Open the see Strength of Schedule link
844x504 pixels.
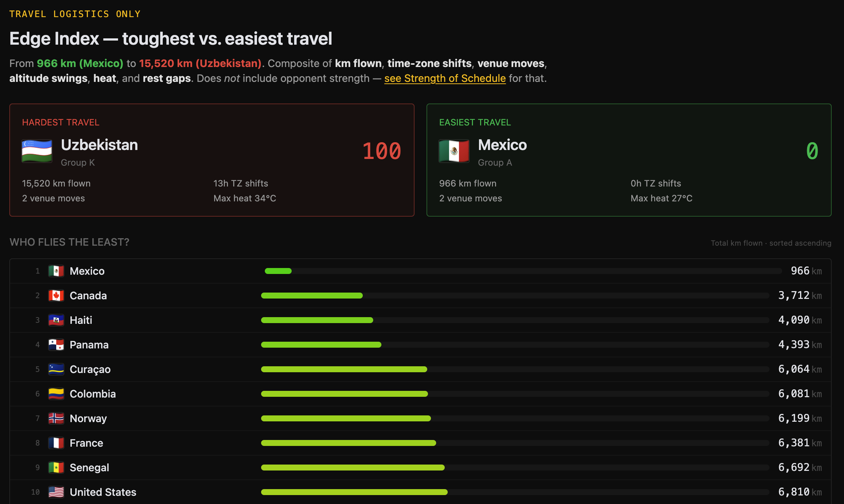(445, 78)
